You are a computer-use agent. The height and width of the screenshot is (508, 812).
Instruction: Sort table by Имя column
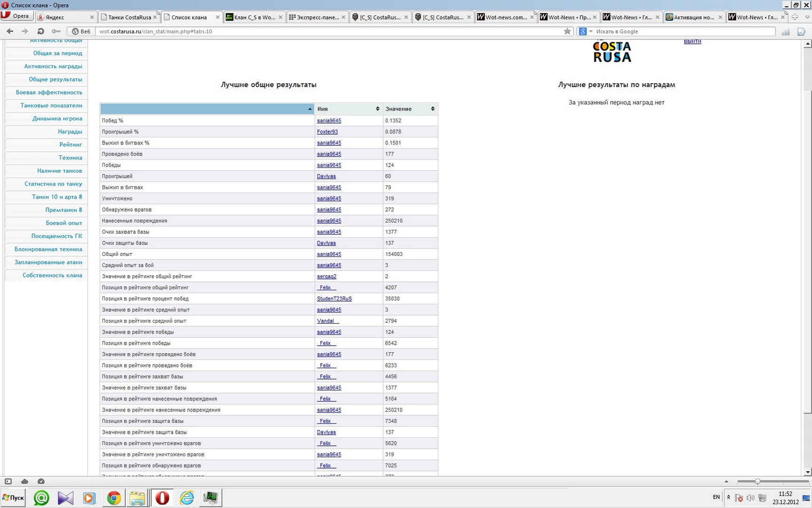(x=348, y=109)
